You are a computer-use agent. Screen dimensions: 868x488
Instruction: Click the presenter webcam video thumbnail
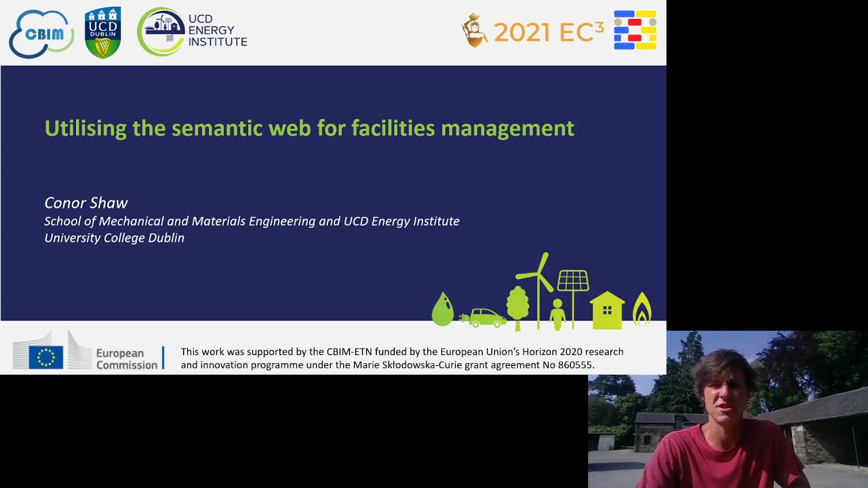coord(728,409)
